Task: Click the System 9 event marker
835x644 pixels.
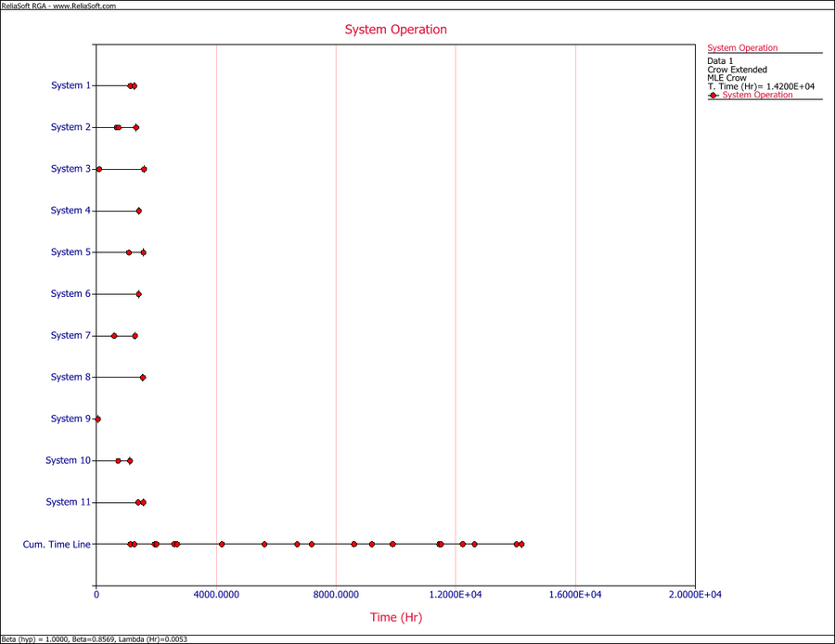Action: pos(97,419)
